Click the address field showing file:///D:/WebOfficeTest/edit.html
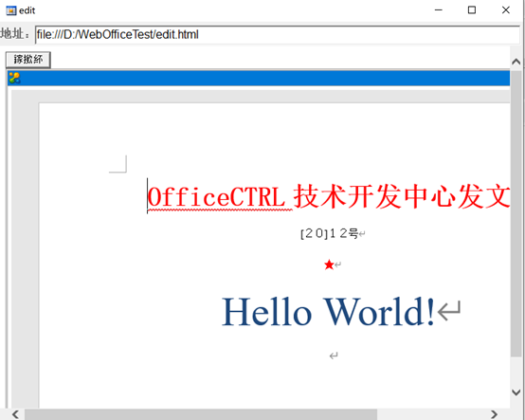This screenshot has height=420, width=525. pos(278,34)
